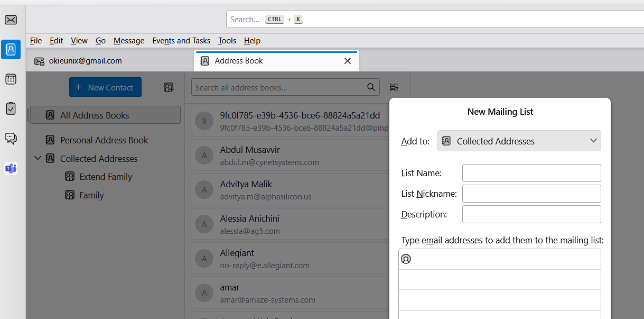This screenshot has height=319, width=644.
Task: Click the Microsoft Teams sidebar icon
Action: [x=11, y=169]
